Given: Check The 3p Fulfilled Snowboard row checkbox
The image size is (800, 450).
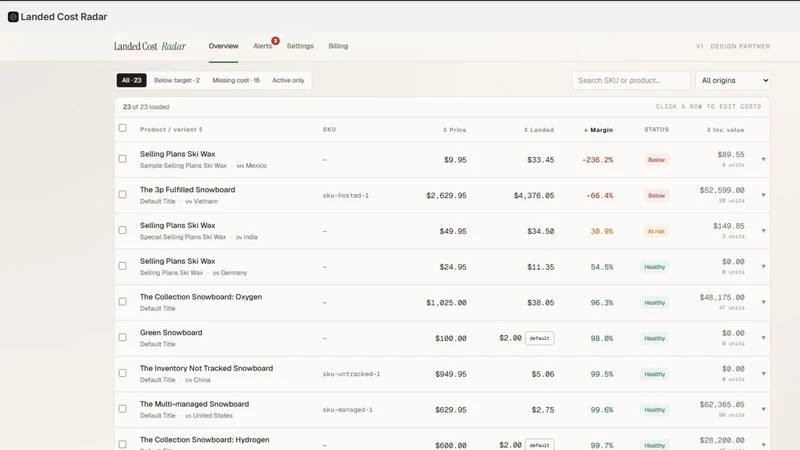Looking at the screenshot, I should point(122,194).
